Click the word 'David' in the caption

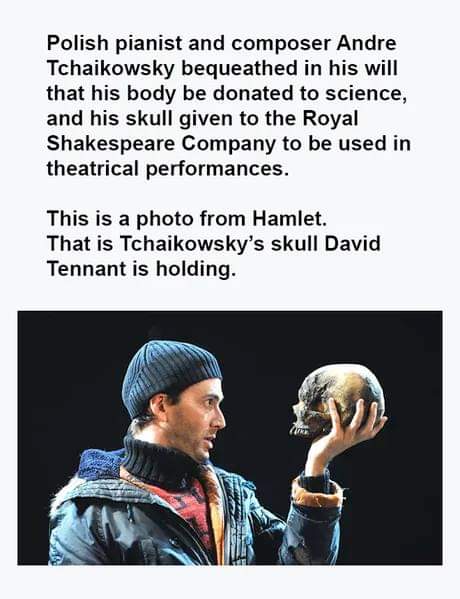pyautogui.click(x=352, y=244)
